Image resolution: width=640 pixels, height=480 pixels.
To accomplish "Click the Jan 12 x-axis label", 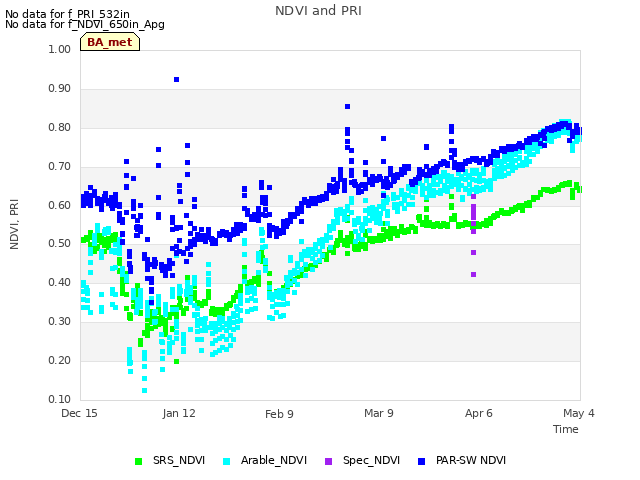I will pyautogui.click(x=179, y=413).
